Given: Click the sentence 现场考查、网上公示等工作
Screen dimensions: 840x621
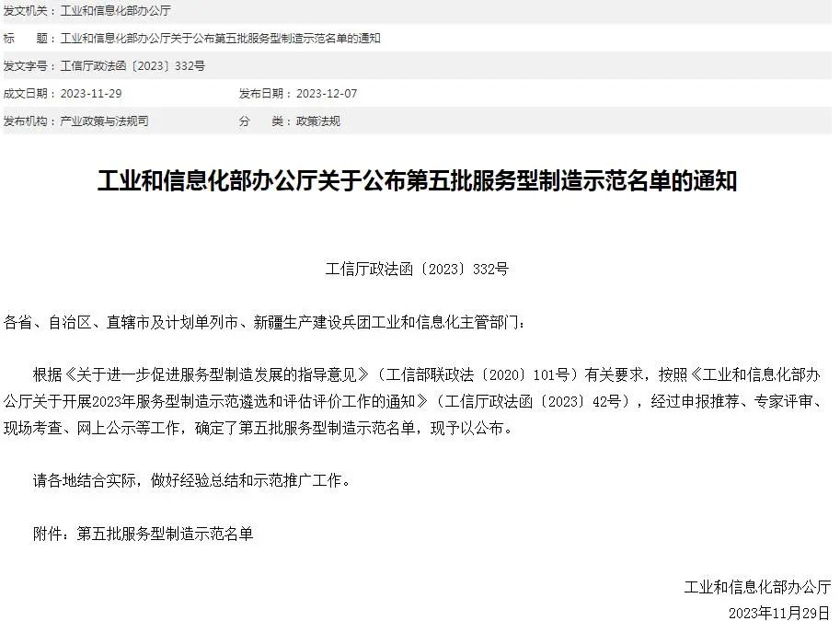Looking at the screenshot, I should pyautogui.click(x=91, y=429).
